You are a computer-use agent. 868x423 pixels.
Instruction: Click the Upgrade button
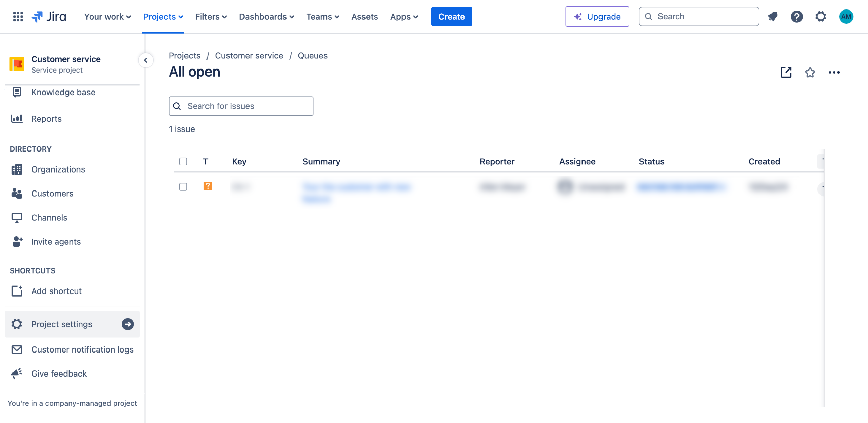(597, 16)
